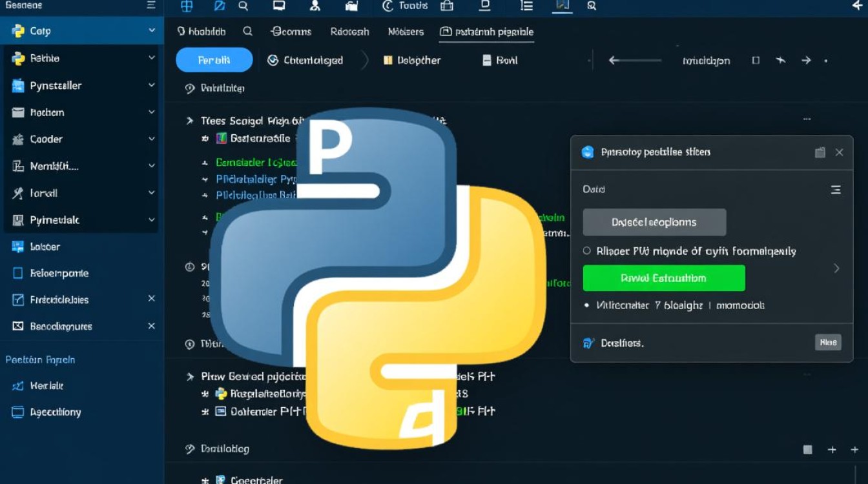Image resolution: width=868 pixels, height=484 pixels.
Task: Open the Noisers tab in the second row
Action: [405, 31]
